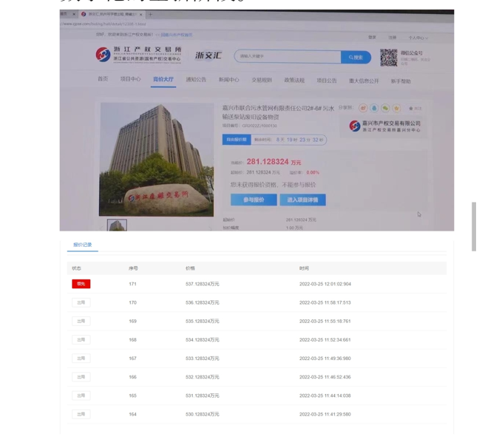Image resolution: width=502 pixels, height=448 pixels.
Task: Click the price 530.128324万元
Action: click(203, 415)
